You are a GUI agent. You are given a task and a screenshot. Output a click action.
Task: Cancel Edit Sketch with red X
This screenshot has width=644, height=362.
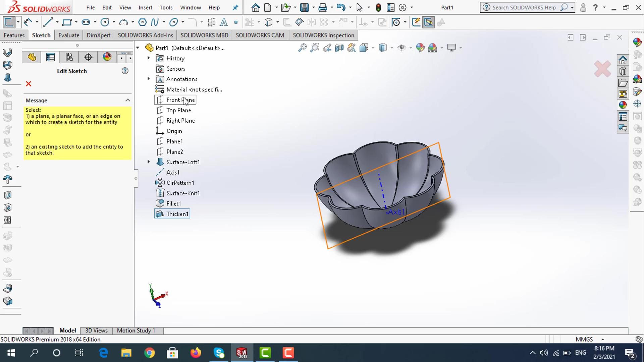pos(29,84)
